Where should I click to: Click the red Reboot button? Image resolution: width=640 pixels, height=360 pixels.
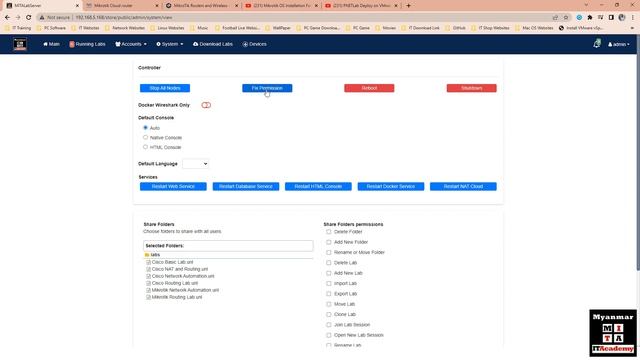point(369,88)
